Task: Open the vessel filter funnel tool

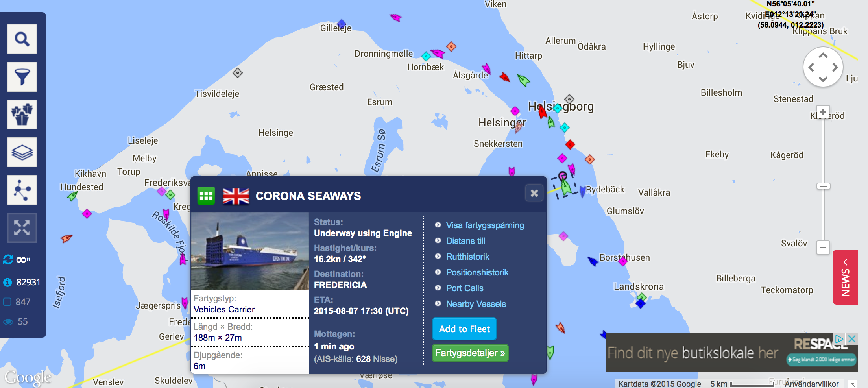Action: pos(22,77)
